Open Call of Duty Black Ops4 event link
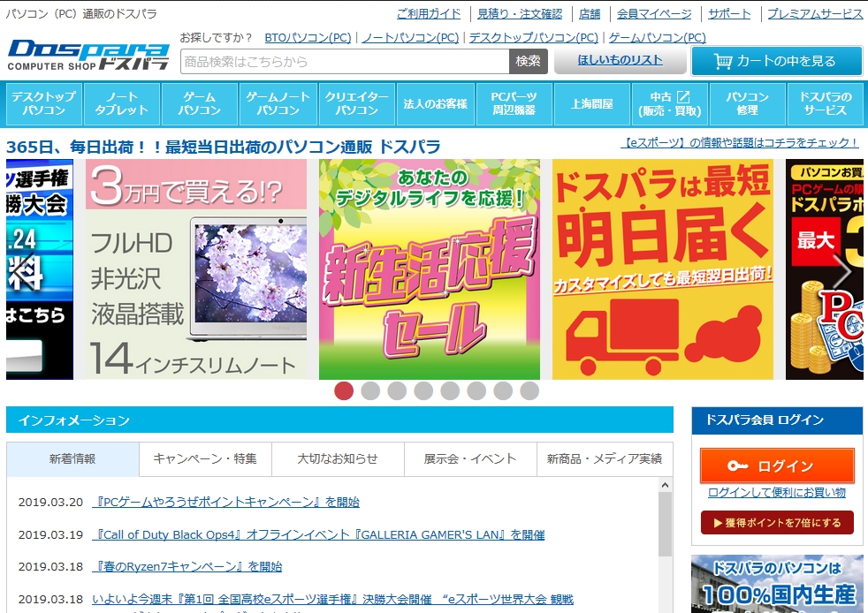868x613 pixels. pos(318,534)
